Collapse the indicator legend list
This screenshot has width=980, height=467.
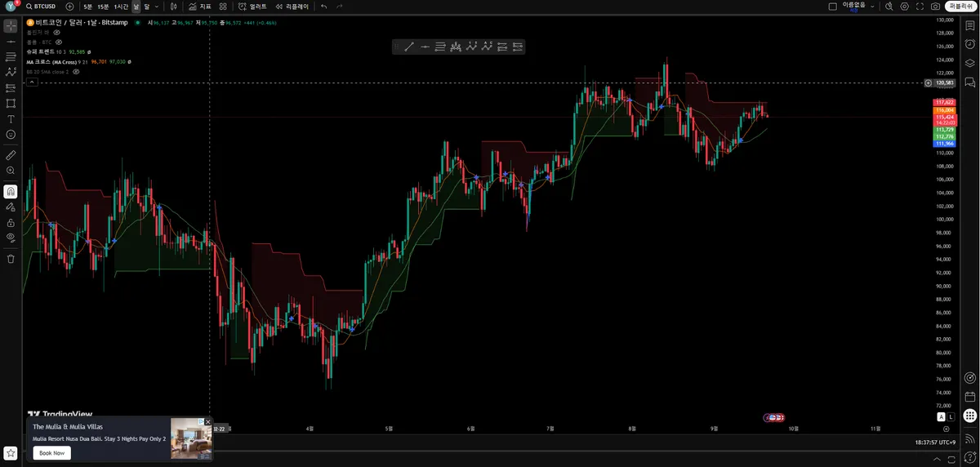pyautogui.click(x=32, y=82)
